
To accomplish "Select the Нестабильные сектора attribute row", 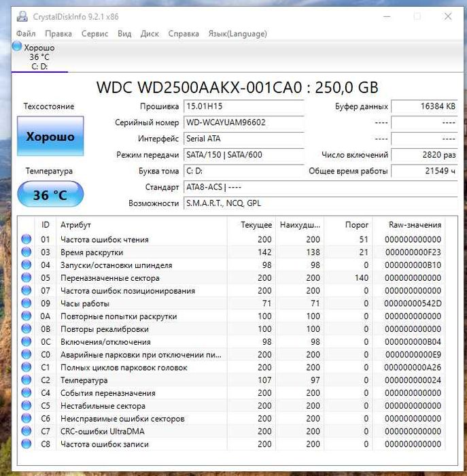I will 231,405.
